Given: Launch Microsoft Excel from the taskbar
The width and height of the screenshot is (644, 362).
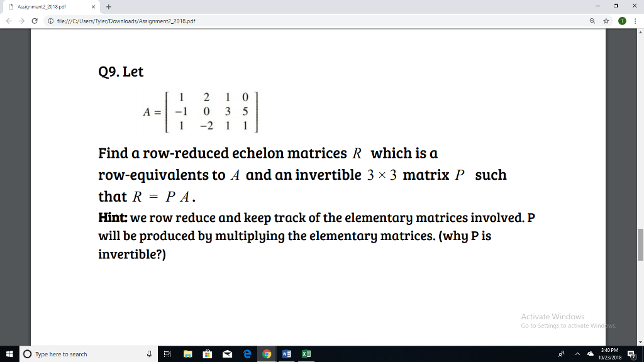Looking at the screenshot, I should 307,354.
